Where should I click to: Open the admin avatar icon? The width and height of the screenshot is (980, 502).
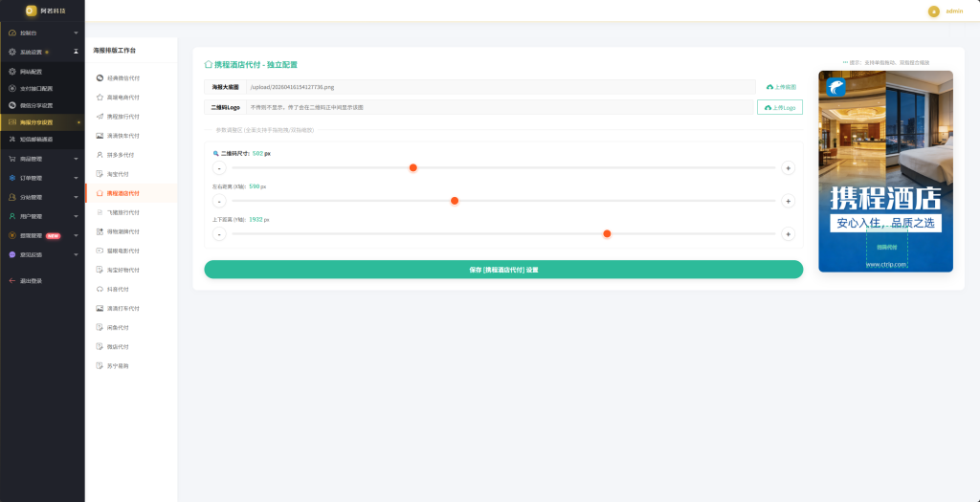[x=934, y=11]
